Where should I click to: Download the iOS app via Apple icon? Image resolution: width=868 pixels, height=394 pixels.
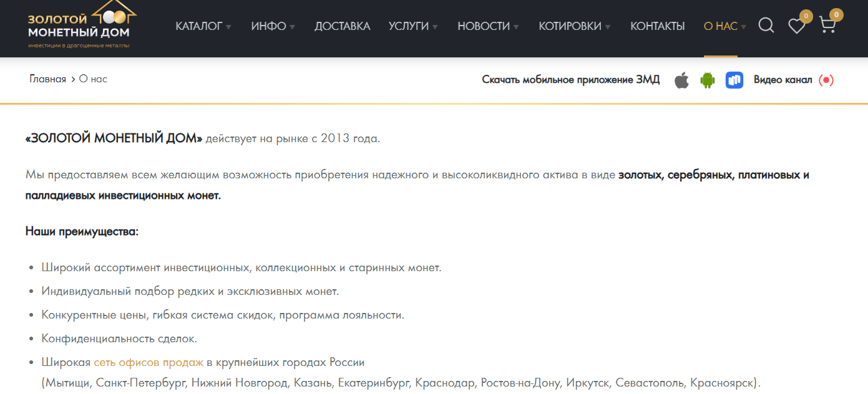(682, 80)
